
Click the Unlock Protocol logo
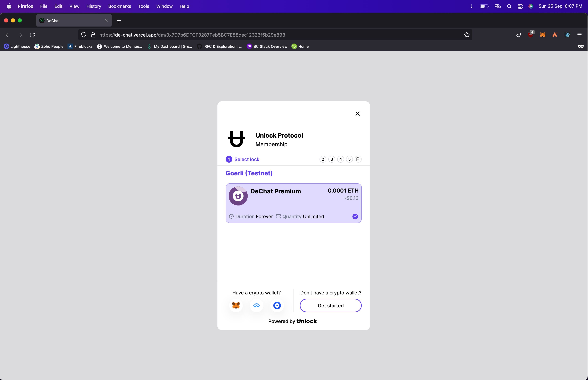[236, 139]
